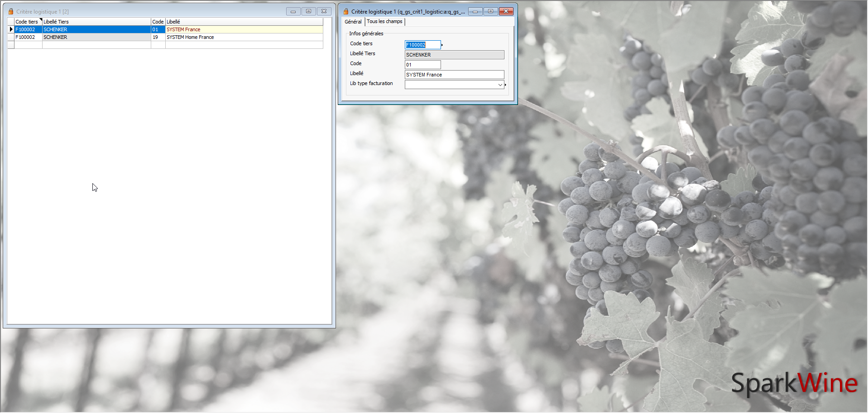Minimize the Critère logistique detail form window
868x413 pixels.
475,11
